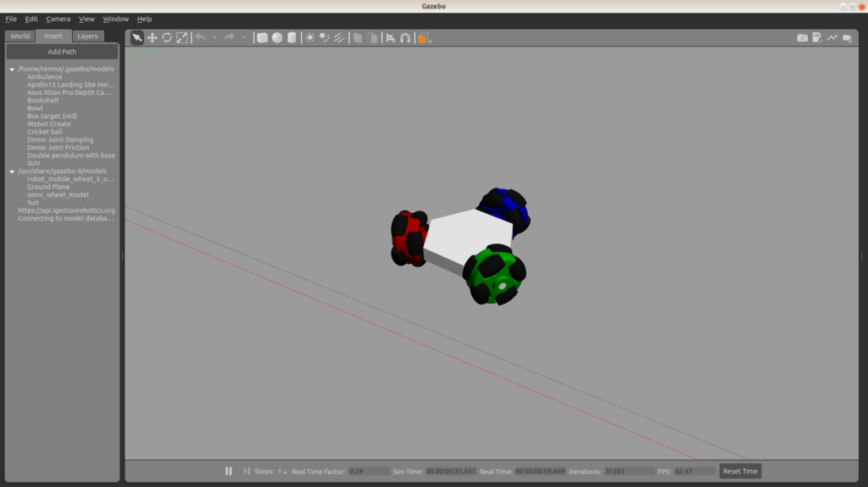Viewport: 868px width, 487px height.
Task: Collapse the /home/renma/.gazebo/models tree
Action: (12, 70)
